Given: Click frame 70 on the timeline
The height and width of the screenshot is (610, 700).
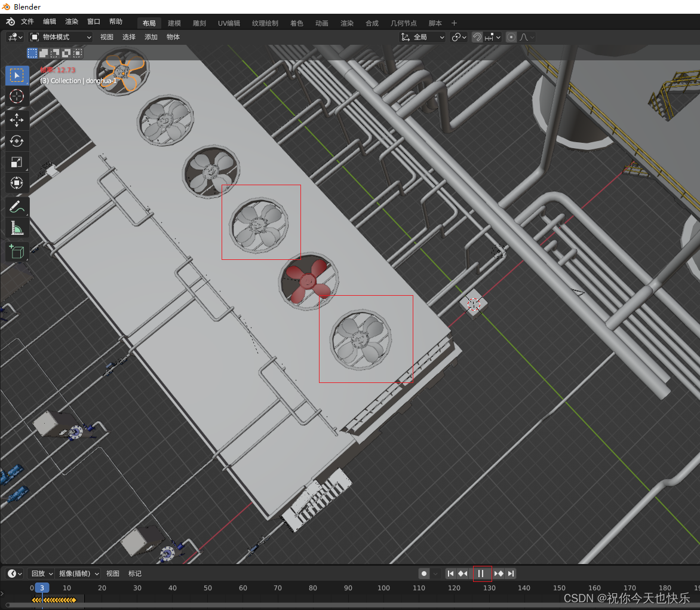Looking at the screenshot, I should tap(278, 588).
